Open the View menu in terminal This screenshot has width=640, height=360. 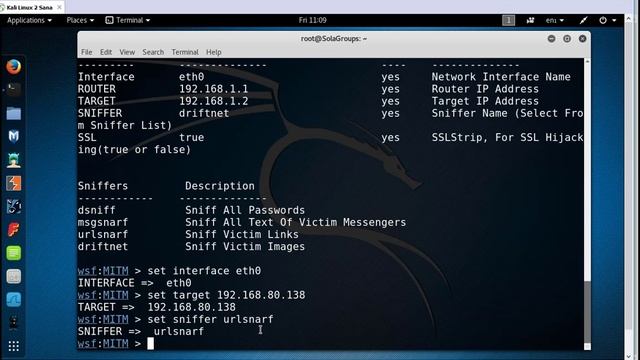[127, 52]
